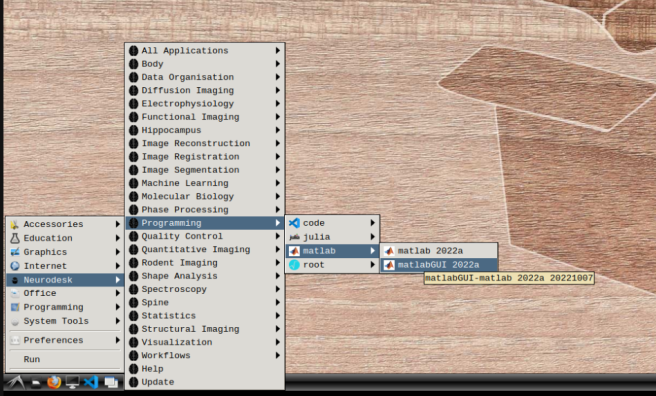The height and width of the screenshot is (396, 656).
Task: Expand the root submenu arrow
Action: coord(372,265)
